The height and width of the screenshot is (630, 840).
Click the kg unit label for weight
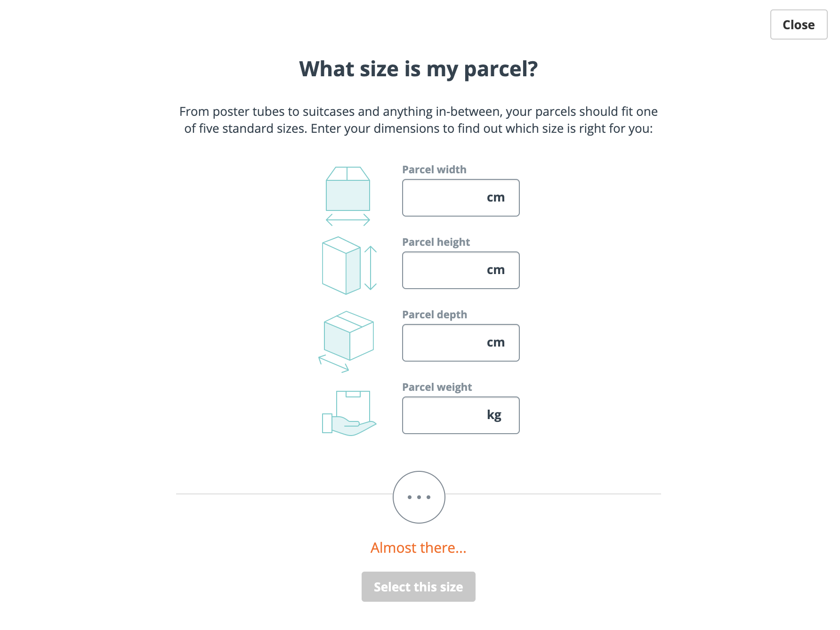point(494,415)
